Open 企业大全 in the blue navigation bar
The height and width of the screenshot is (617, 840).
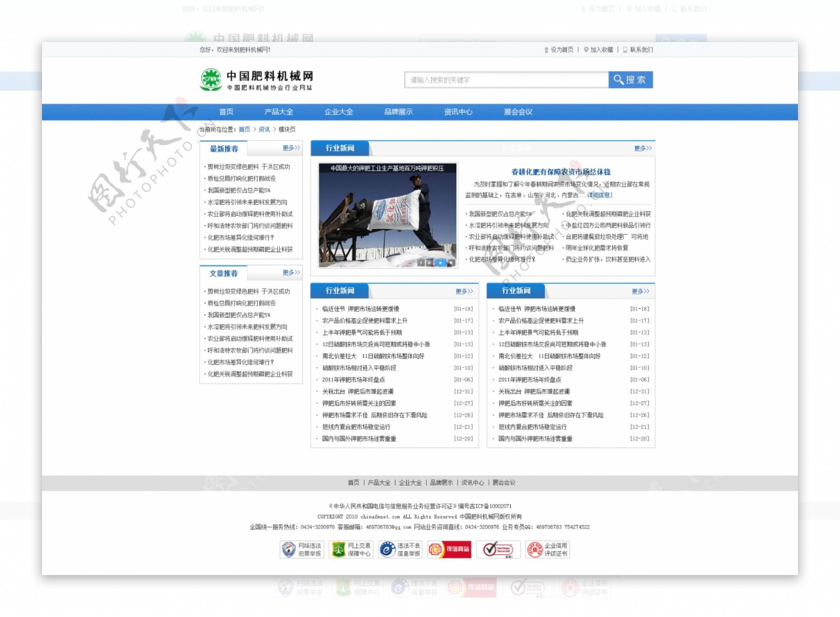[x=339, y=112]
